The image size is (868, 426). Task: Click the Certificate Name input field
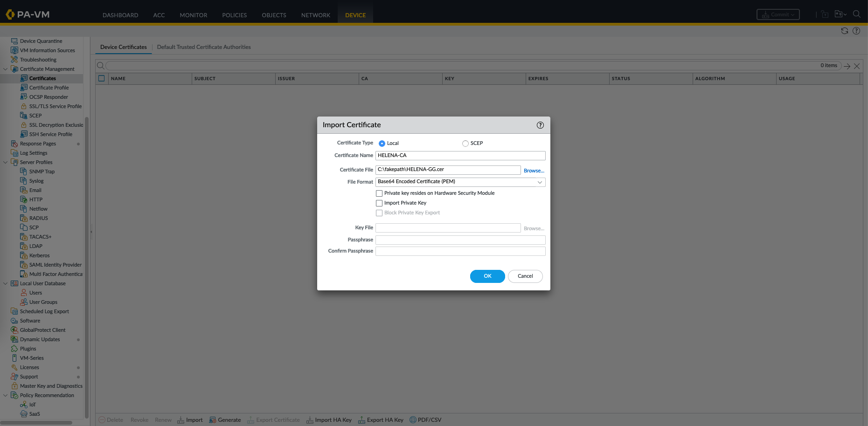coord(460,156)
